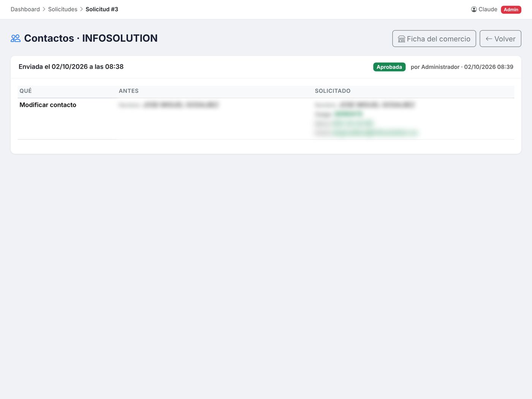Click the Claude username

tap(488, 9)
